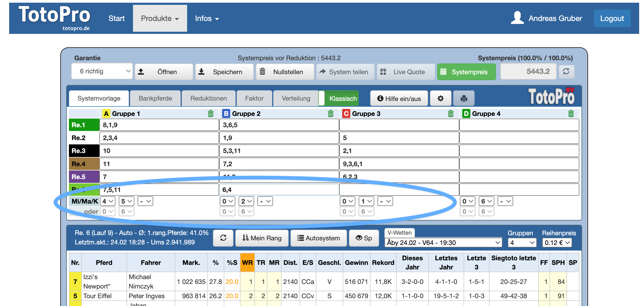
Task: Open the Garantie '6 richtig' dropdown
Action: [102, 71]
